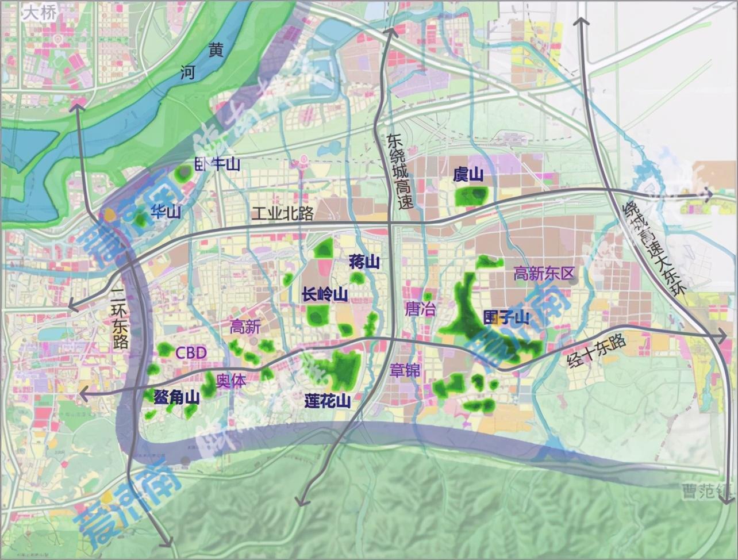The height and width of the screenshot is (560, 738).
Task: Click the 卧牛山 mountain label
Action: [217, 164]
